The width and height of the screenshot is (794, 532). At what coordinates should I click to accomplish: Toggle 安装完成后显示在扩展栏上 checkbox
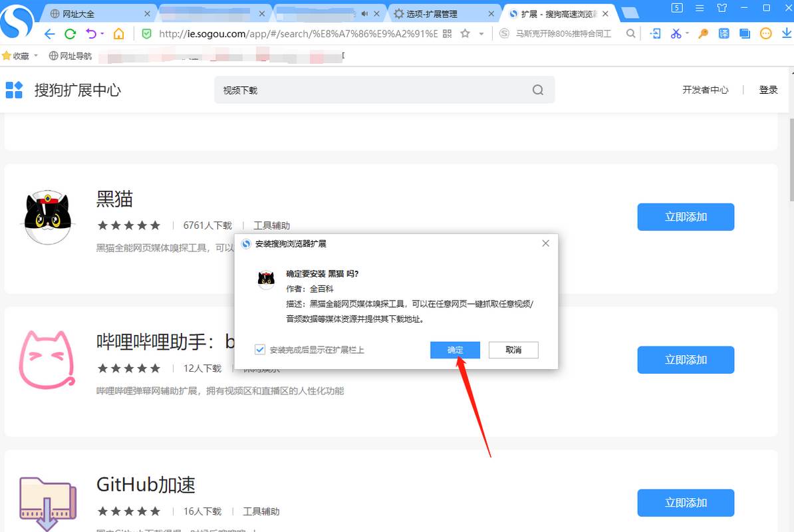pos(260,350)
